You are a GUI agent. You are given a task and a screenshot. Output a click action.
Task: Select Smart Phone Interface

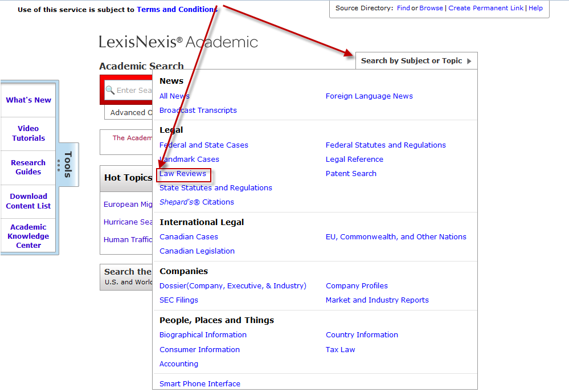199,383
